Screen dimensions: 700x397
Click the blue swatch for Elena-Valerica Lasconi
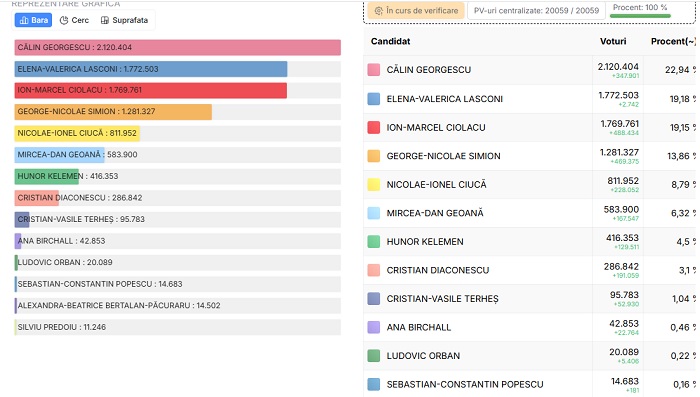pyautogui.click(x=374, y=99)
